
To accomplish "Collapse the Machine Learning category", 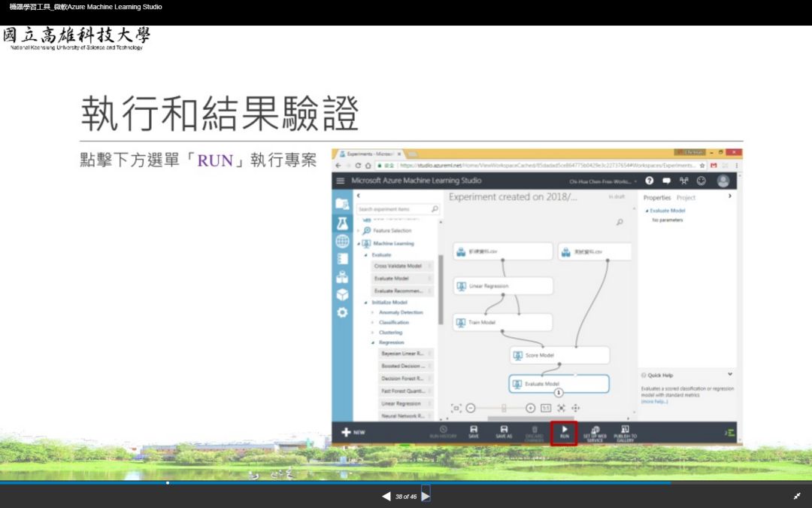I will point(358,243).
